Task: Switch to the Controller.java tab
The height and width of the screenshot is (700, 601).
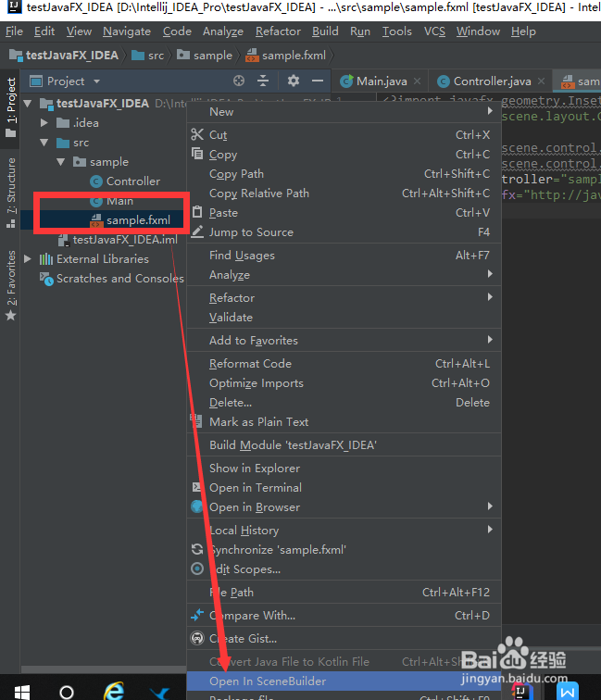Action: (x=492, y=81)
